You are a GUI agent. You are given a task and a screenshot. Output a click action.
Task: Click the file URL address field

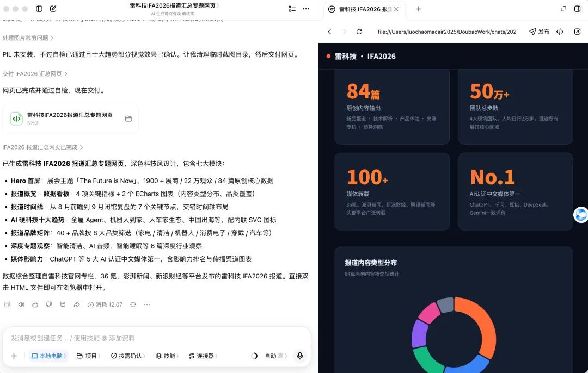[447, 32]
